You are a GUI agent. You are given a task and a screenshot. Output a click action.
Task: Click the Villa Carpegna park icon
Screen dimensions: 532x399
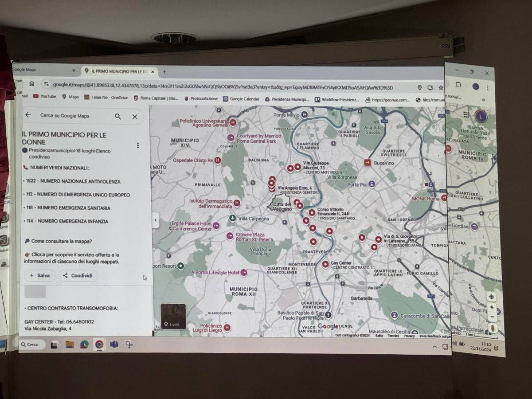pyautogui.click(x=233, y=218)
